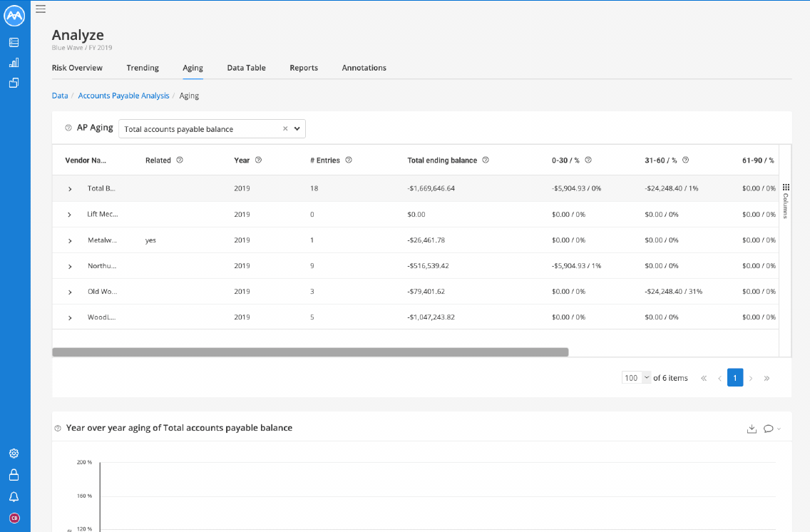The height and width of the screenshot is (532, 810).
Task: Click help icon next to 0-30 / % column
Action: 588,160
